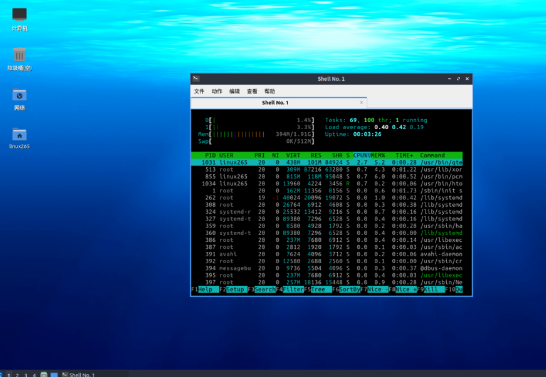
Task: Select process row PID 394 messagebu
Action: pyautogui.click(x=327, y=268)
